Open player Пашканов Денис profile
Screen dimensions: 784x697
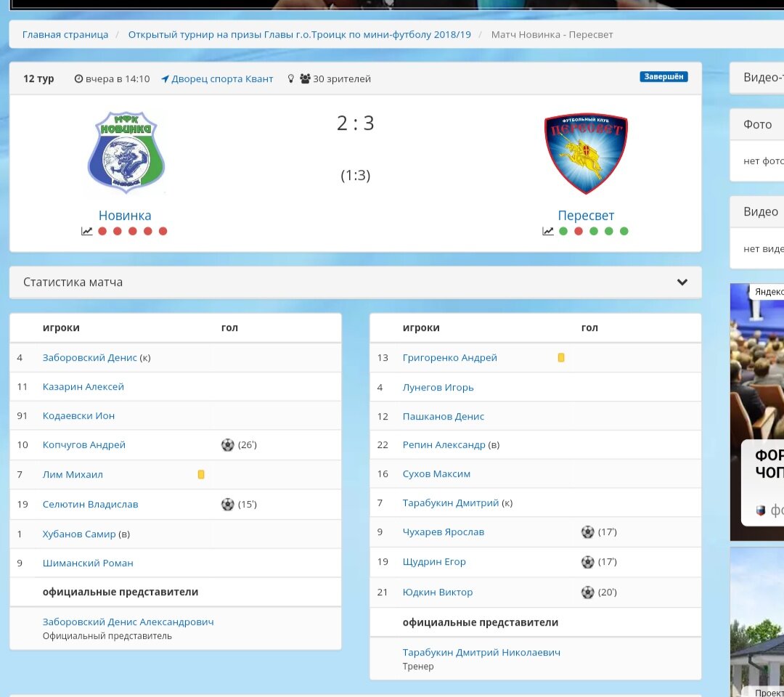coord(444,417)
